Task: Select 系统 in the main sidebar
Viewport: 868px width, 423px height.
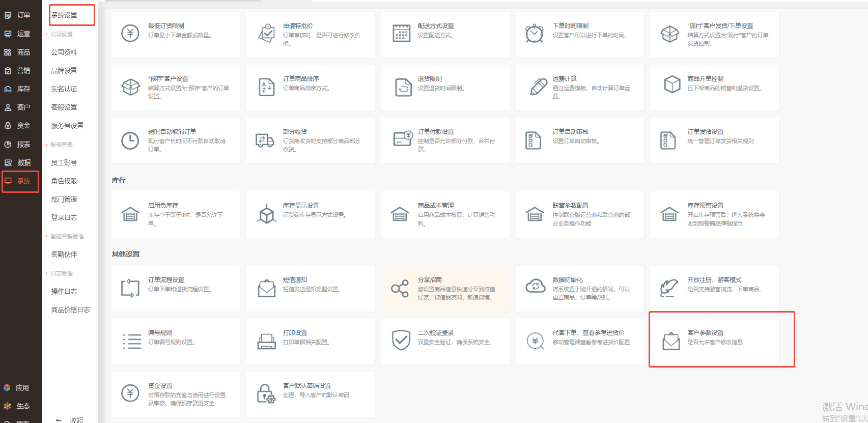Action: [x=20, y=182]
